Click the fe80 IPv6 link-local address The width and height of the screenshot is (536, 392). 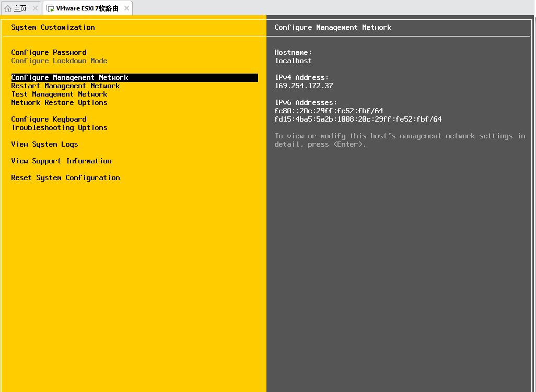[x=329, y=111]
